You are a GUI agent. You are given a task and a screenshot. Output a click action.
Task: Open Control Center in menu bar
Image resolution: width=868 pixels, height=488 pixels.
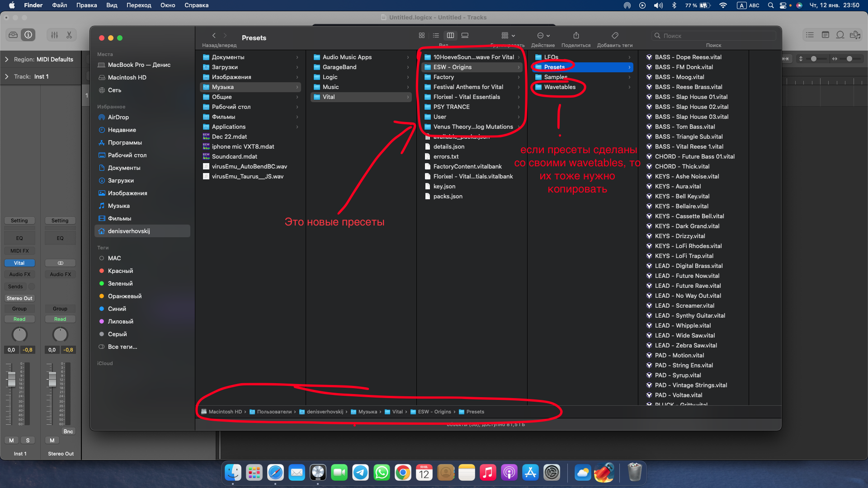(x=783, y=5)
